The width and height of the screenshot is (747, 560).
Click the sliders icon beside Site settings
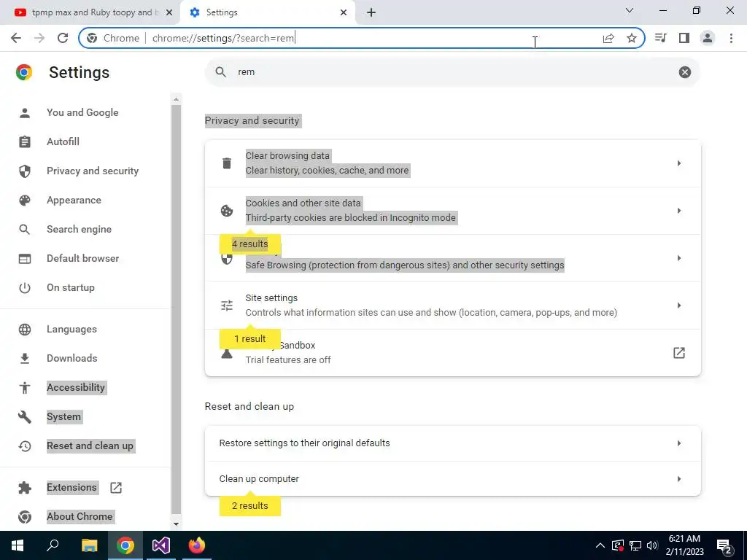tap(227, 306)
